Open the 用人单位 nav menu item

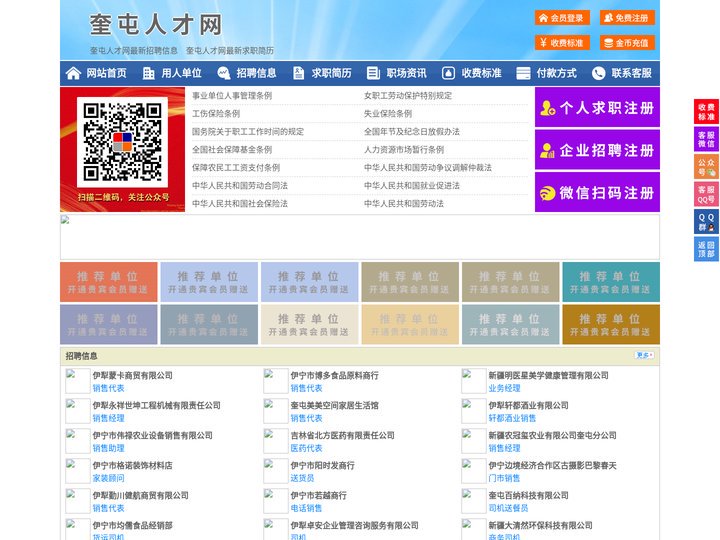(x=172, y=73)
